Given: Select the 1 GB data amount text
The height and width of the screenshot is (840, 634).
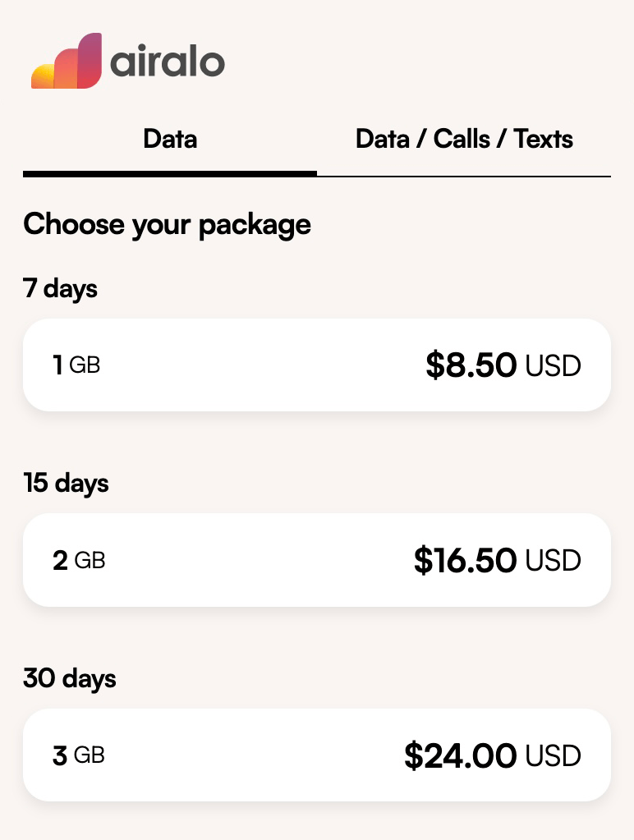Looking at the screenshot, I should click(76, 365).
